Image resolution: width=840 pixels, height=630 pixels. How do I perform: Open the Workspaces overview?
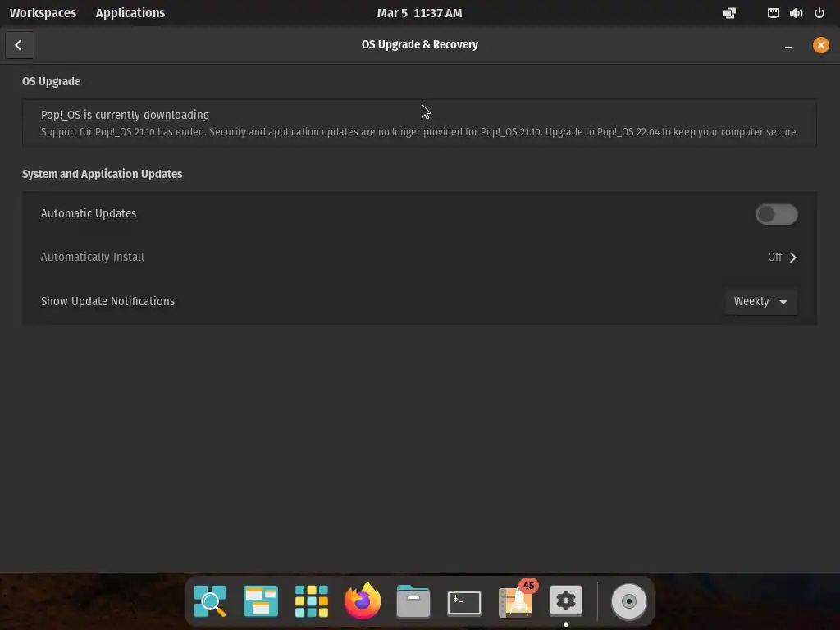click(x=43, y=13)
